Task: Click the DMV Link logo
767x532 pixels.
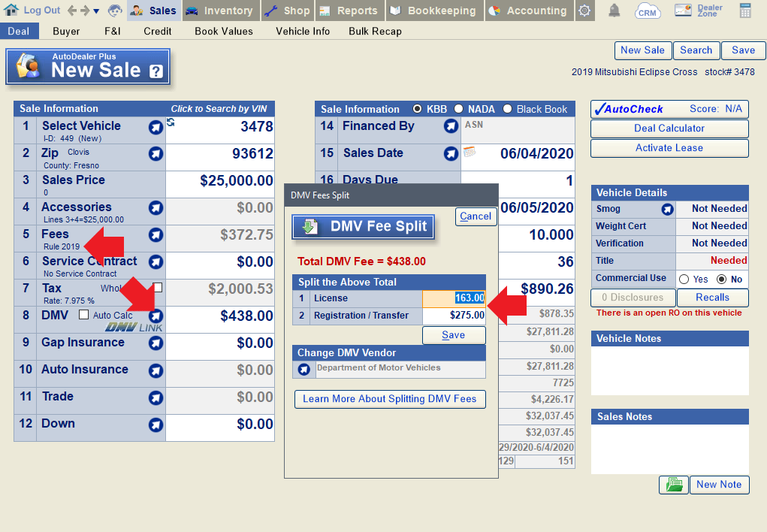Action: coord(134,328)
